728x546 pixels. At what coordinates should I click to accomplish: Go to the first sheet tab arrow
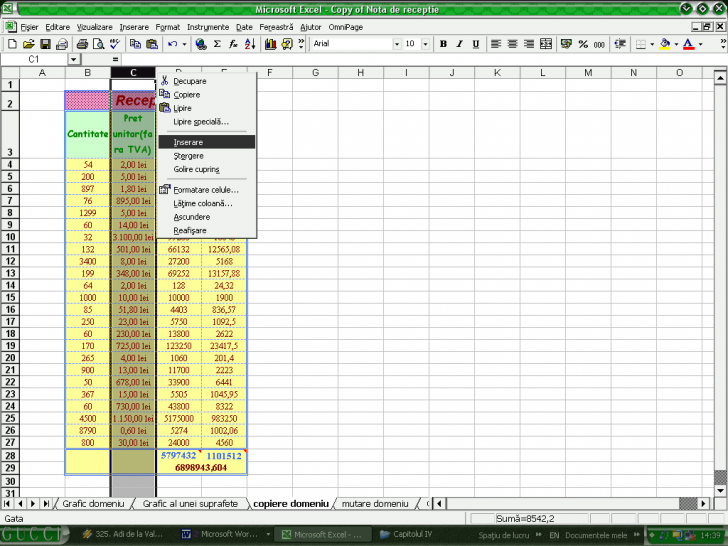[7, 504]
